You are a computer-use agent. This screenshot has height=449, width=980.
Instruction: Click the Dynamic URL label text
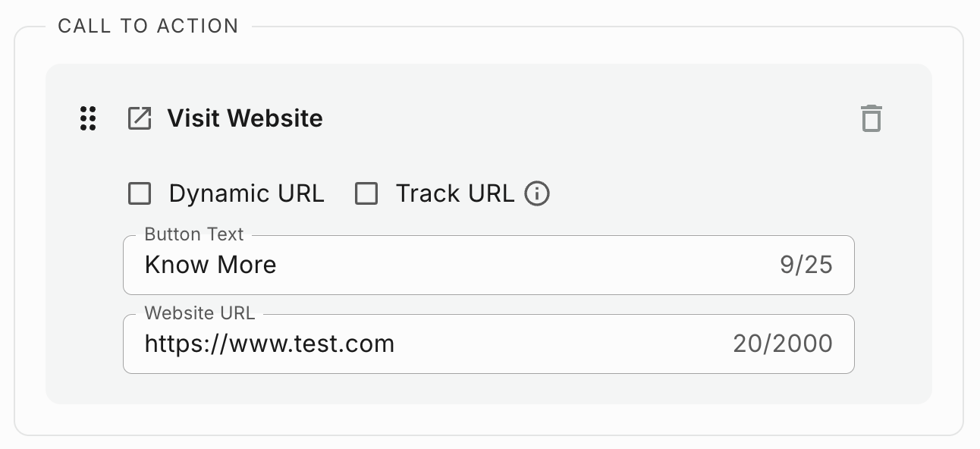tap(247, 194)
